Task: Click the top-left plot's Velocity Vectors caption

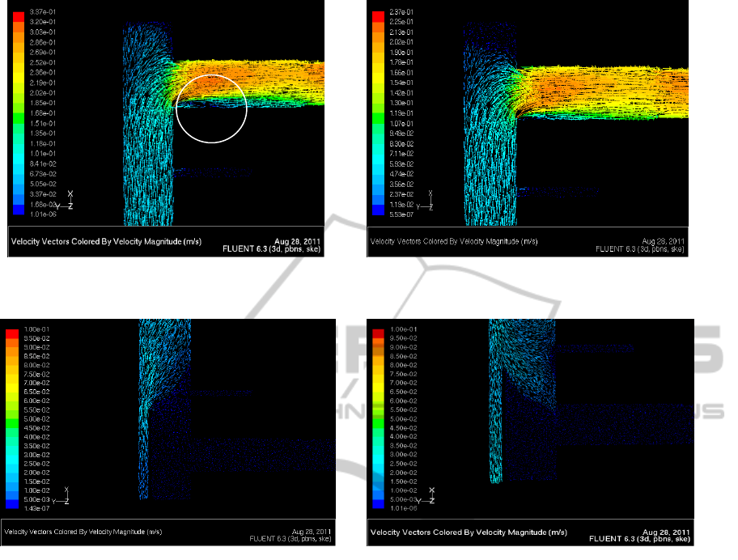Action: 106,241
